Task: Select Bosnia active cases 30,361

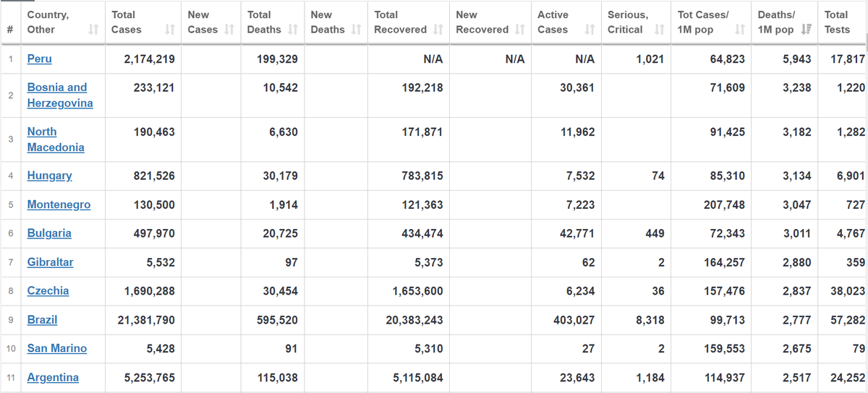Action: click(577, 87)
